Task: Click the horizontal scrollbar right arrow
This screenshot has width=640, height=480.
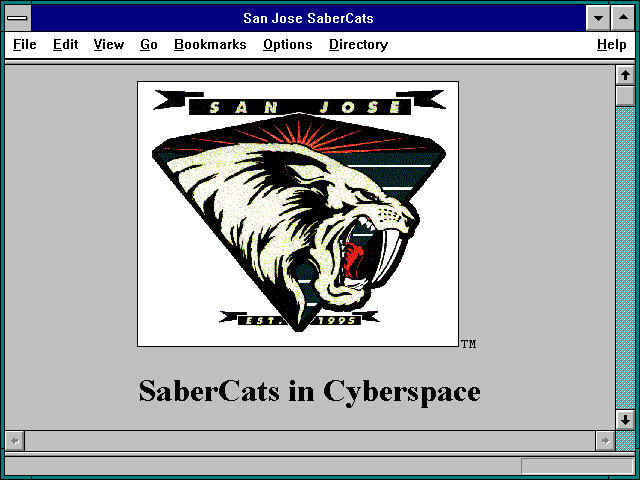Action: tap(605, 441)
